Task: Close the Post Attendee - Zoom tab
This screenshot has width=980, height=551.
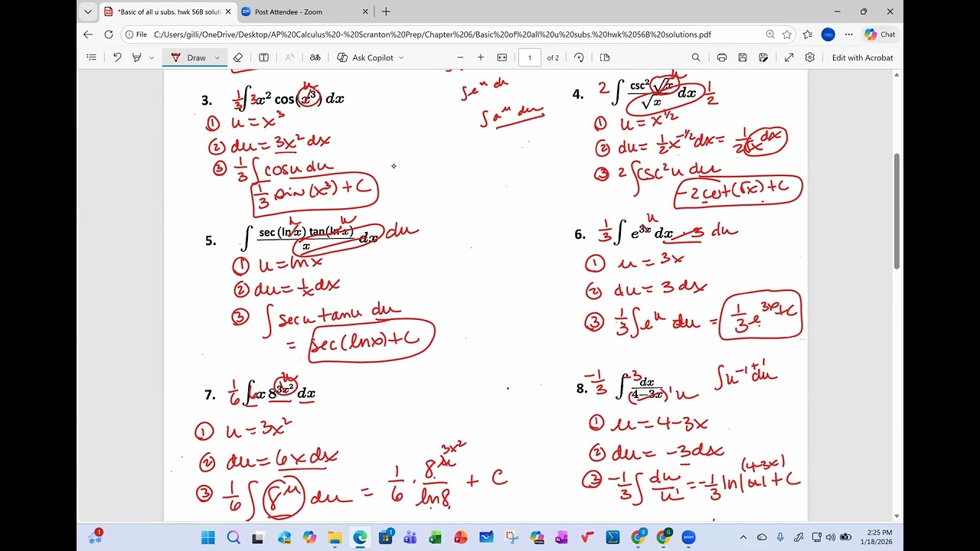Action: (x=365, y=11)
